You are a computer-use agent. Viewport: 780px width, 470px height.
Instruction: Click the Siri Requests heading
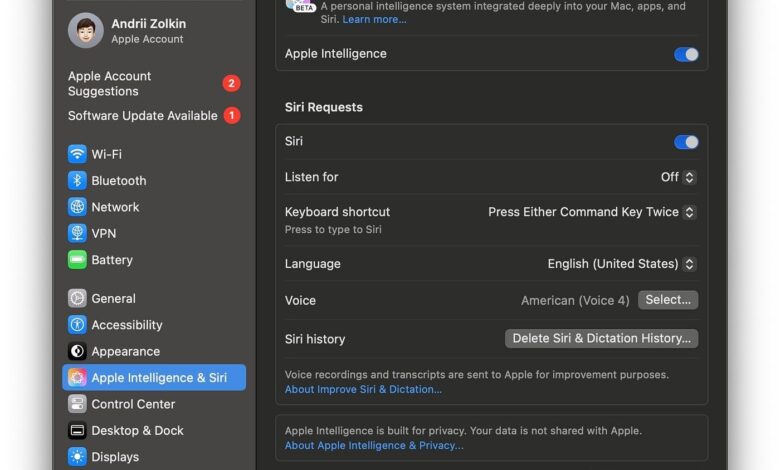point(324,107)
